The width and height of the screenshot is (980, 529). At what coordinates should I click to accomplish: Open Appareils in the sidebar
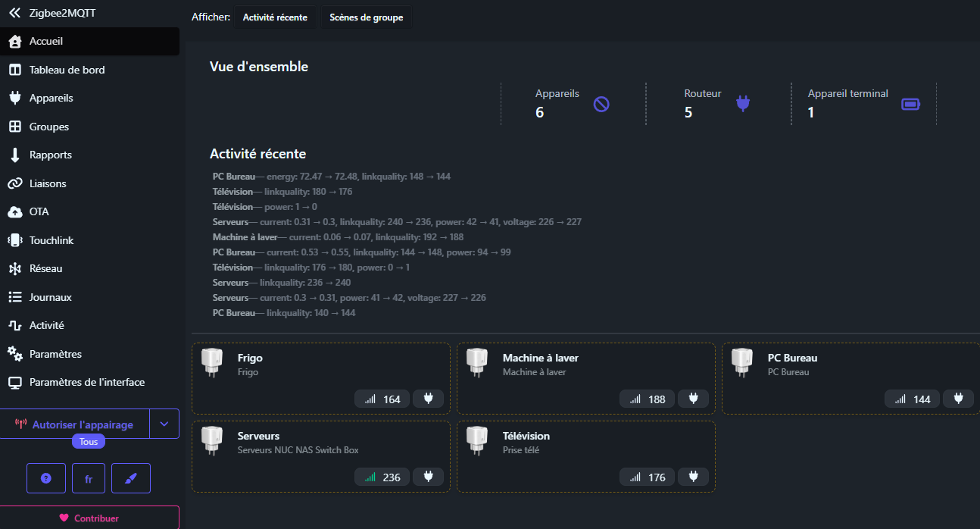tap(51, 99)
